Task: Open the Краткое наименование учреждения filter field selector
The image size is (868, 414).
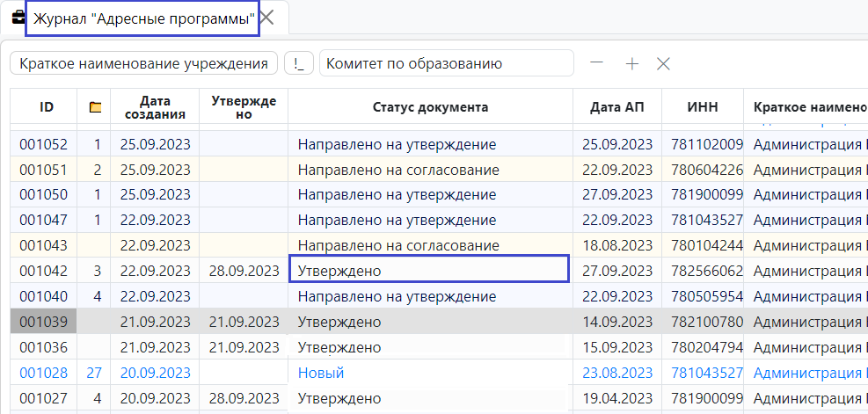Action: click(143, 63)
